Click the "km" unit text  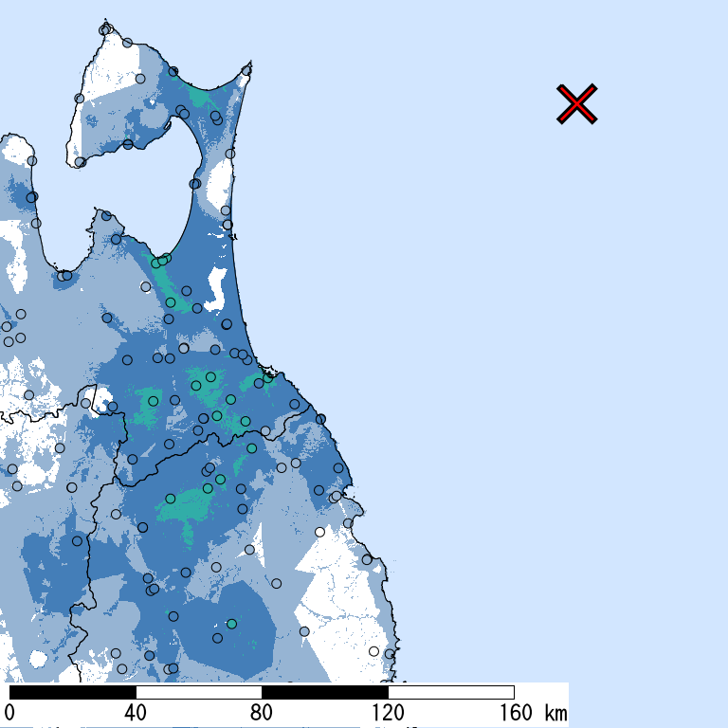coord(555,713)
